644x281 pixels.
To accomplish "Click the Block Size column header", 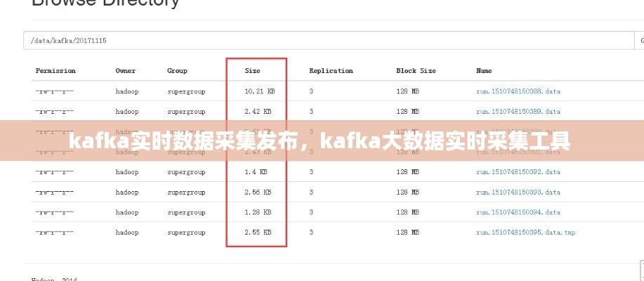I will pos(416,71).
